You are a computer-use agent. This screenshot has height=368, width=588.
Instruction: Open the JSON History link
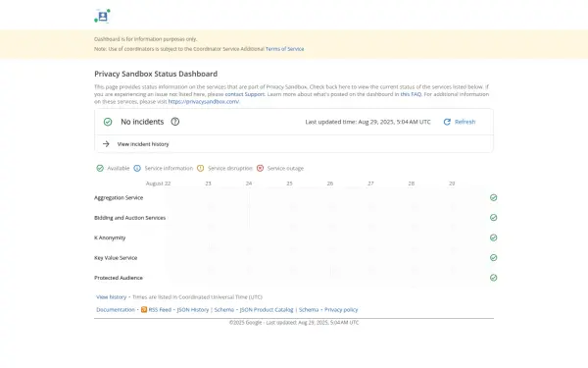[193, 310]
